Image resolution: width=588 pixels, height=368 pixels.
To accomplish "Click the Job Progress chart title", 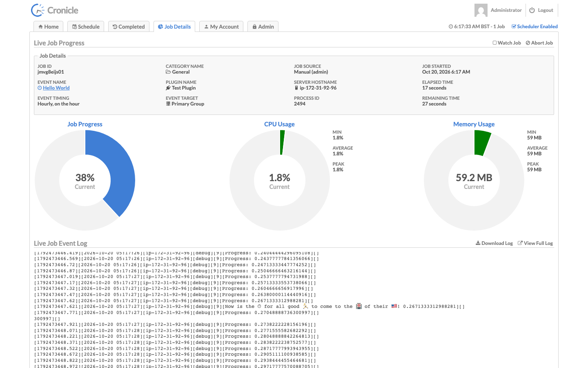I will point(85,124).
